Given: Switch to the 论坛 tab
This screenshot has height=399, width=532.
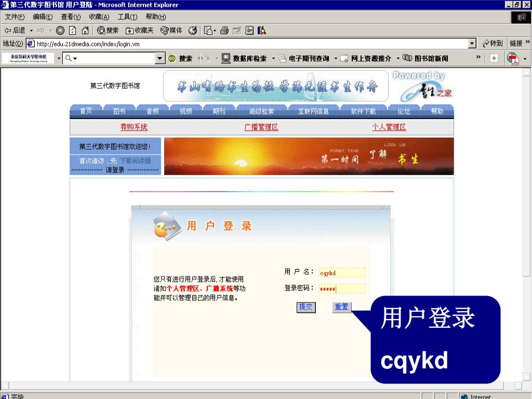Looking at the screenshot, I should click(x=404, y=111).
